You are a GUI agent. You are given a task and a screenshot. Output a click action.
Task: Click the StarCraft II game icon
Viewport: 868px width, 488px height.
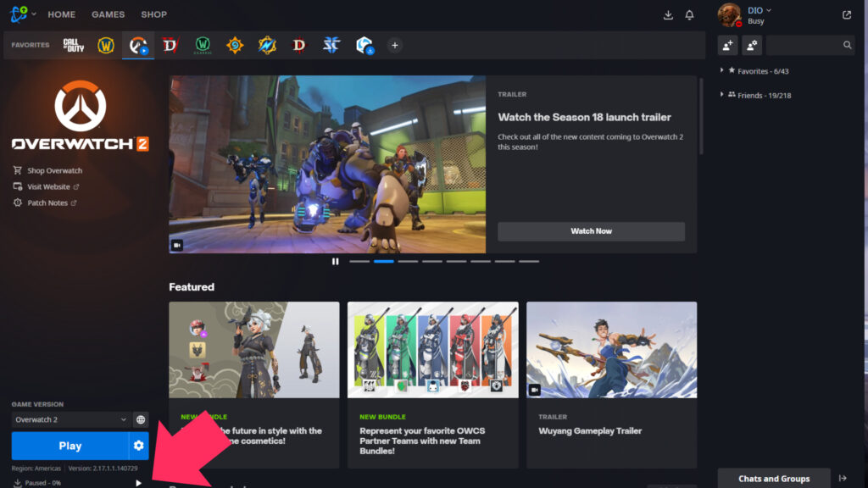coord(331,45)
